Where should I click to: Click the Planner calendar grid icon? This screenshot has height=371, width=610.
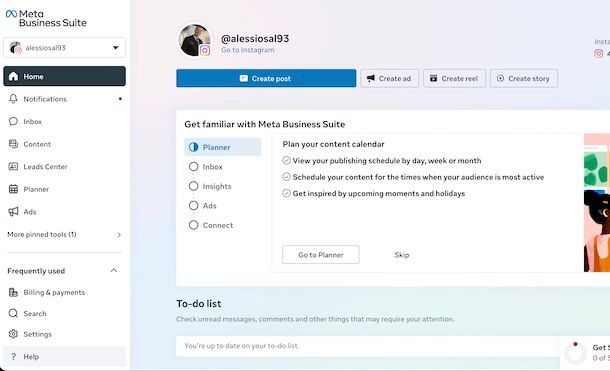[x=13, y=189]
